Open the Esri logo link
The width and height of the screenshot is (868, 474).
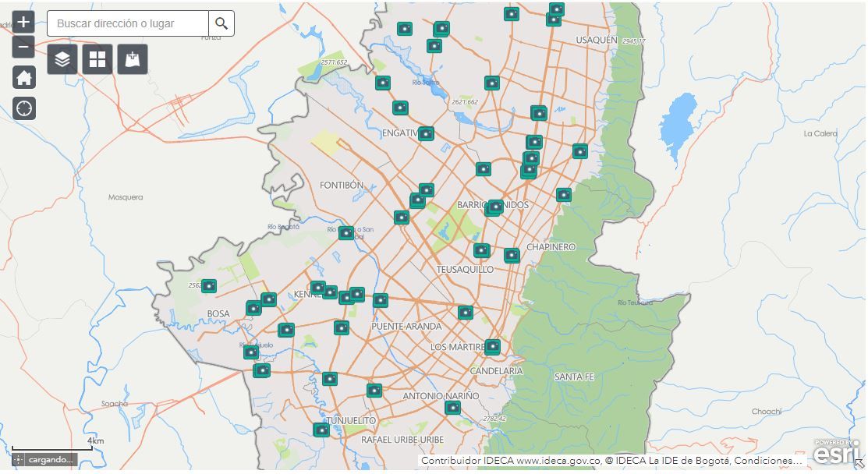836,451
